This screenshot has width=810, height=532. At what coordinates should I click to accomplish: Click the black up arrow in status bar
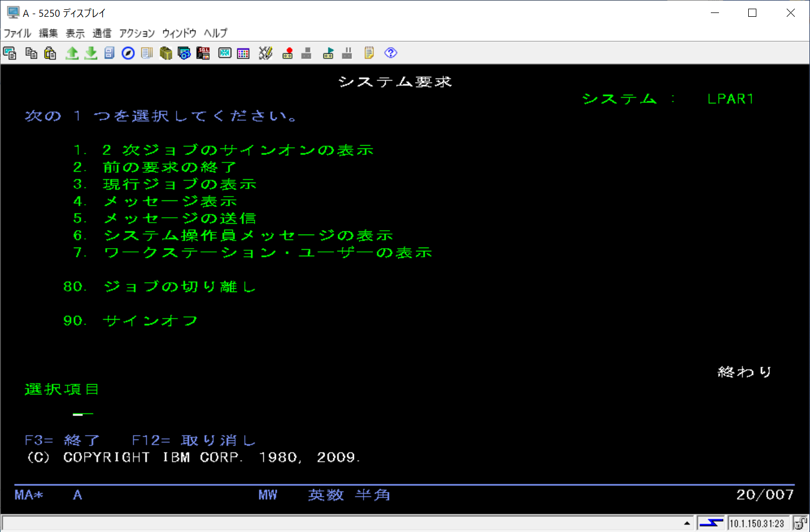tap(687, 523)
